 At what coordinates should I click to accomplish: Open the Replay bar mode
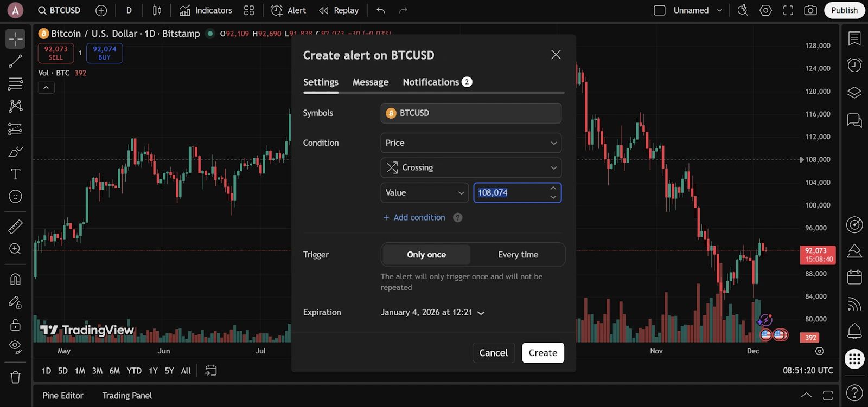tap(339, 10)
